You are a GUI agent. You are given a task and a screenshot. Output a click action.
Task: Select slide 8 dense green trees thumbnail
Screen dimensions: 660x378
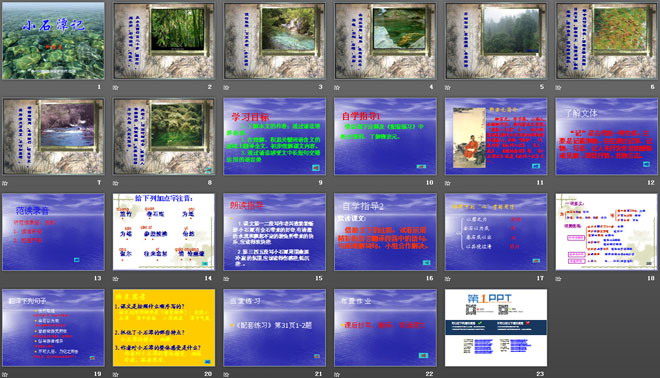click(164, 136)
